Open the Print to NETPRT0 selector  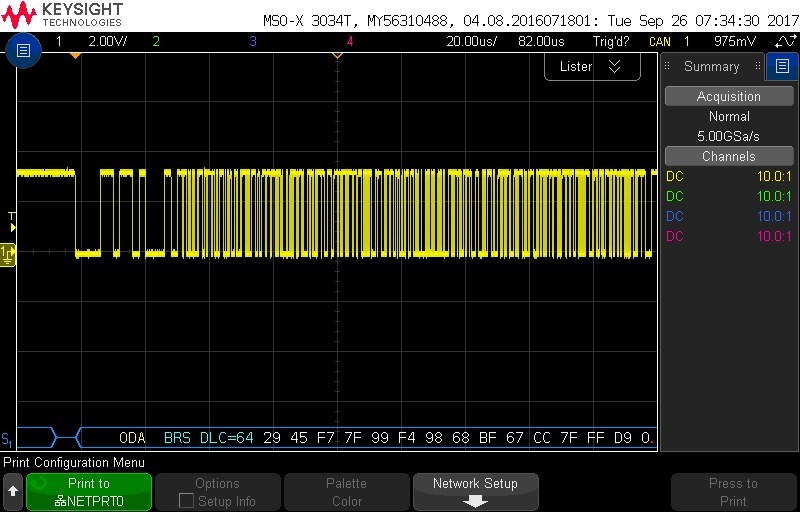click(89, 492)
